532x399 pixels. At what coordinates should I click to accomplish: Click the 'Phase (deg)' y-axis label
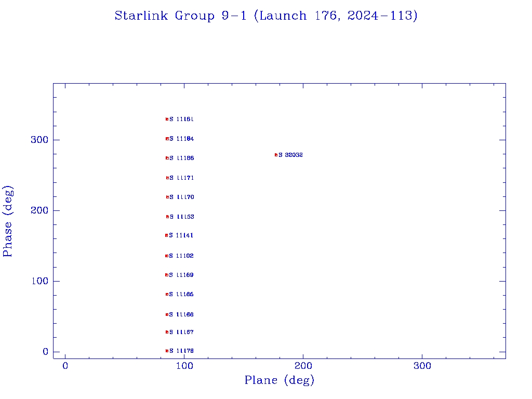click(x=7, y=221)
